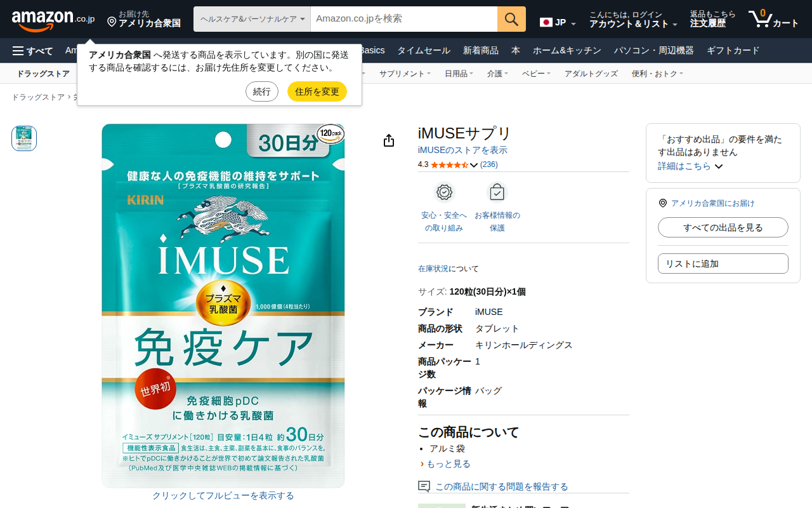This screenshot has width=812, height=508.
Task: Expand the ベビー submenu
Action: pyautogui.click(x=536, y=74)
